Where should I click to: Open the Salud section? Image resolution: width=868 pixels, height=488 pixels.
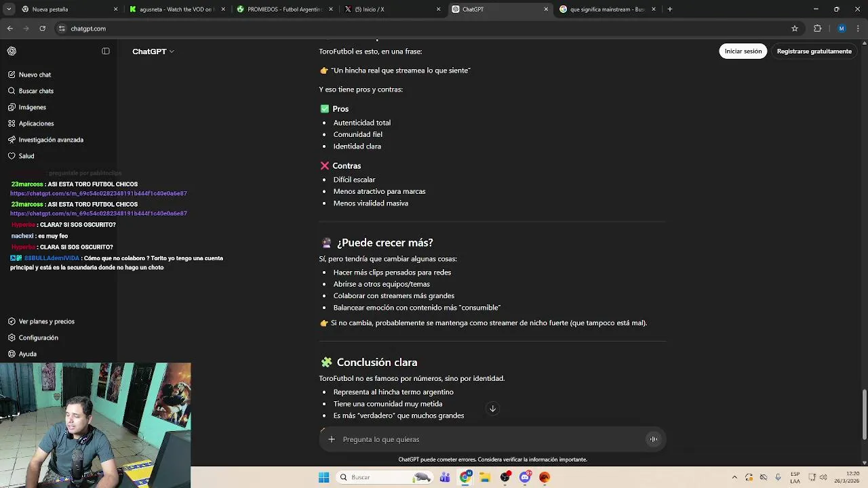pyautogui.click(x=26, y=156)
